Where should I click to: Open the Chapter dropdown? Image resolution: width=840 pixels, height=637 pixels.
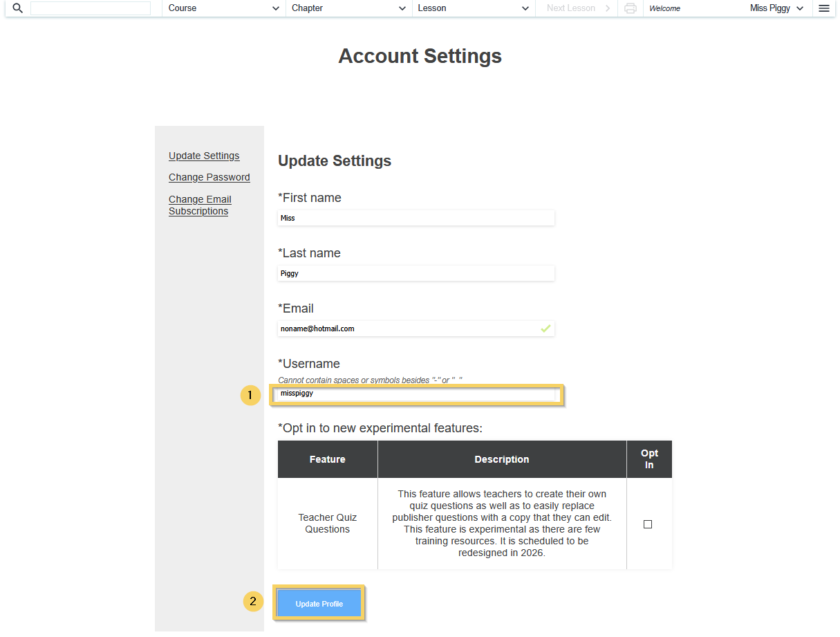(348, 8)
